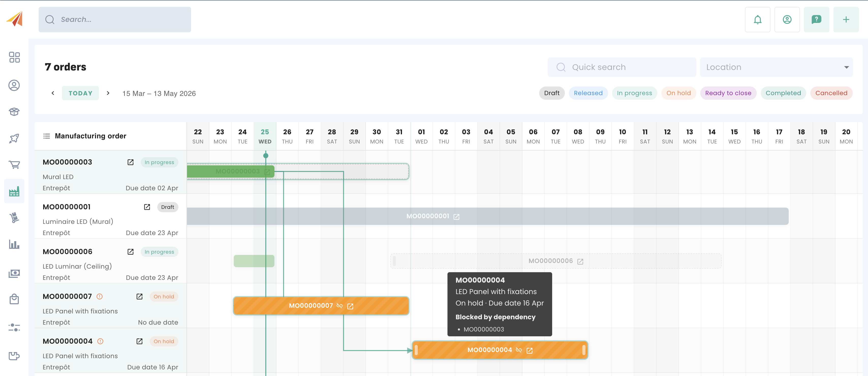Click the MO00000004 orange Gantt bar
Viewport: 868px width, 376px height.
point(445,350)
